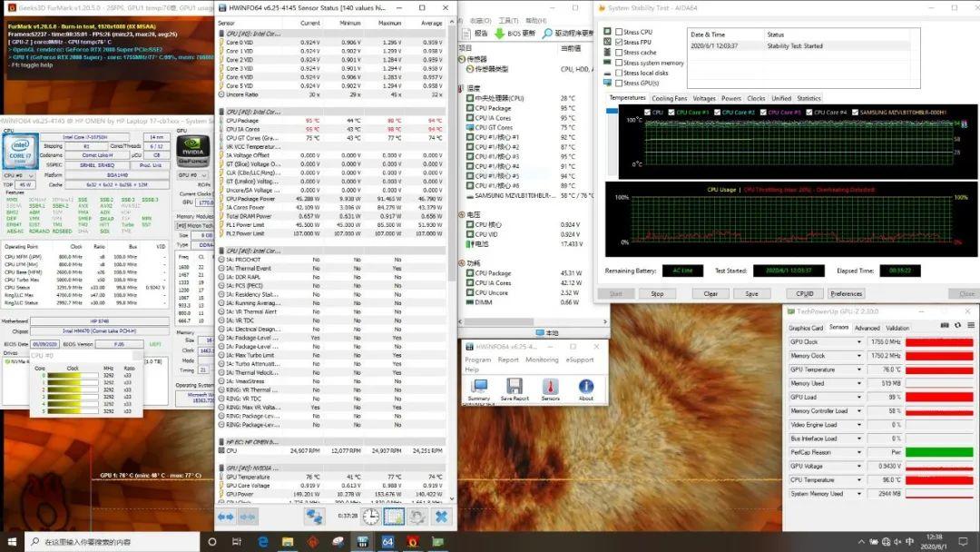
Task: Open the HWiNFO64 Summary icon
Action: point(478,388)
